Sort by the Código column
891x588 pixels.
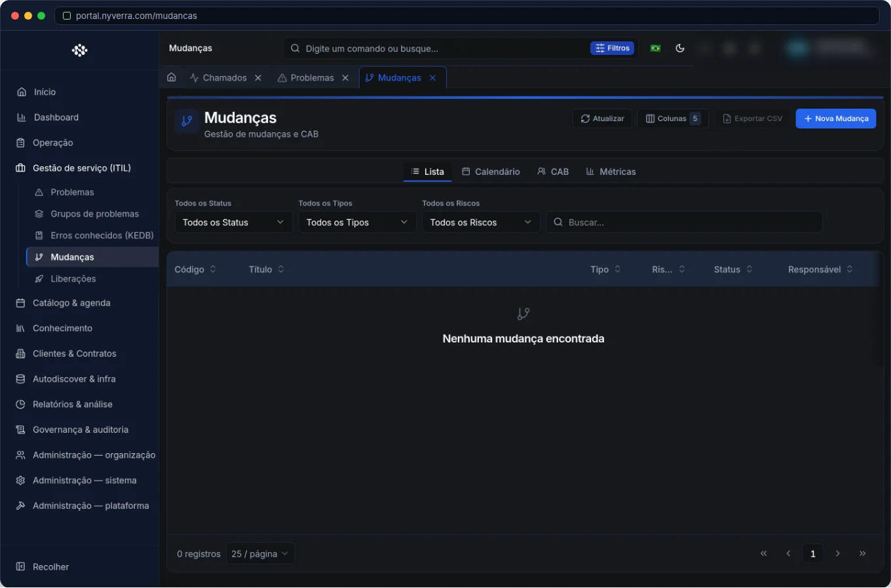195,269
